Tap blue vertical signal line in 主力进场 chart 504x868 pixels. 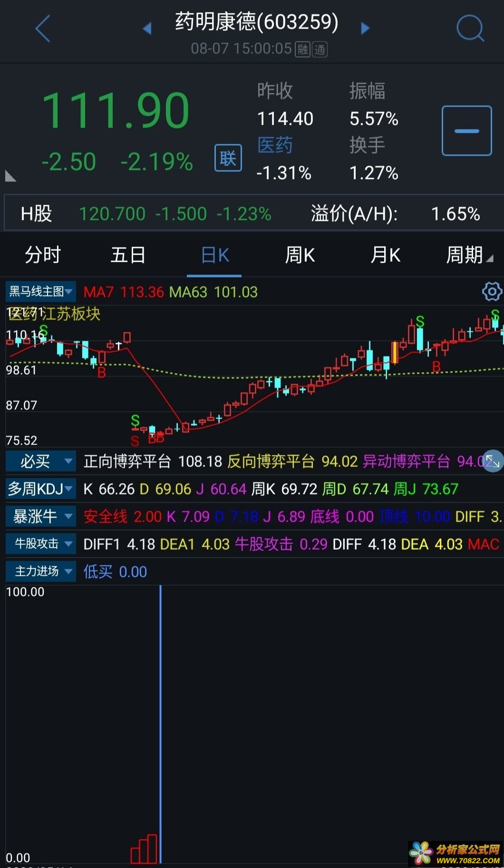point(161,724)
